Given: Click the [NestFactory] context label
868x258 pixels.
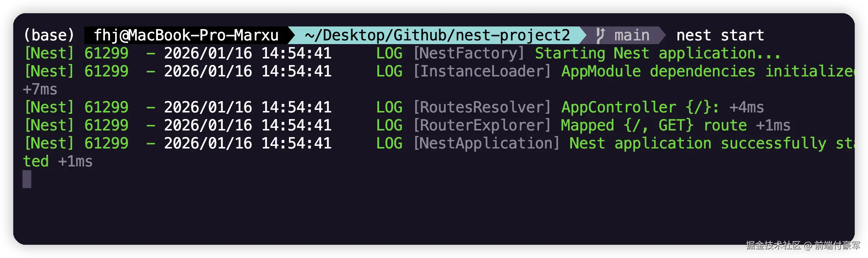Looking at the screenshot, I should [x=469, y=53].
